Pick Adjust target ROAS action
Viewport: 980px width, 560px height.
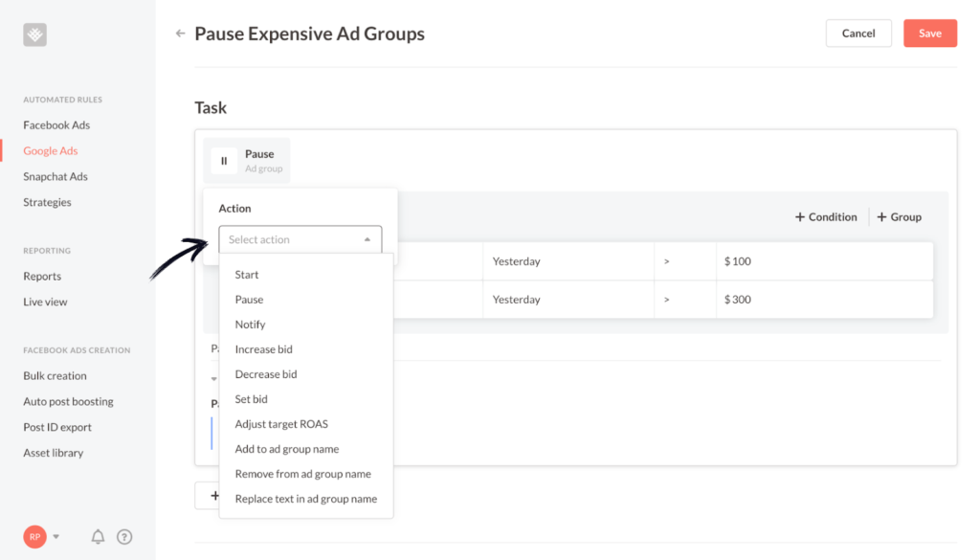tap(281, 424)
